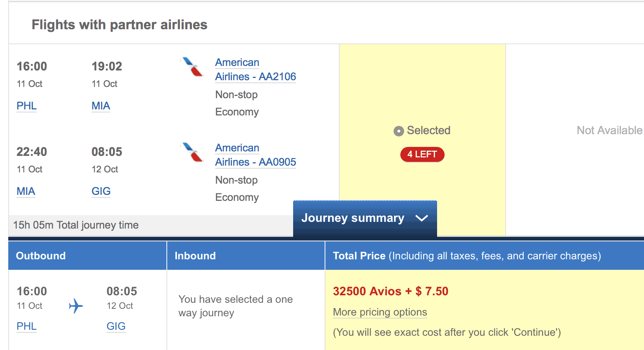Click MIA arrival airport in first flight
Screen dimensions: 644x350
(101, 106)
